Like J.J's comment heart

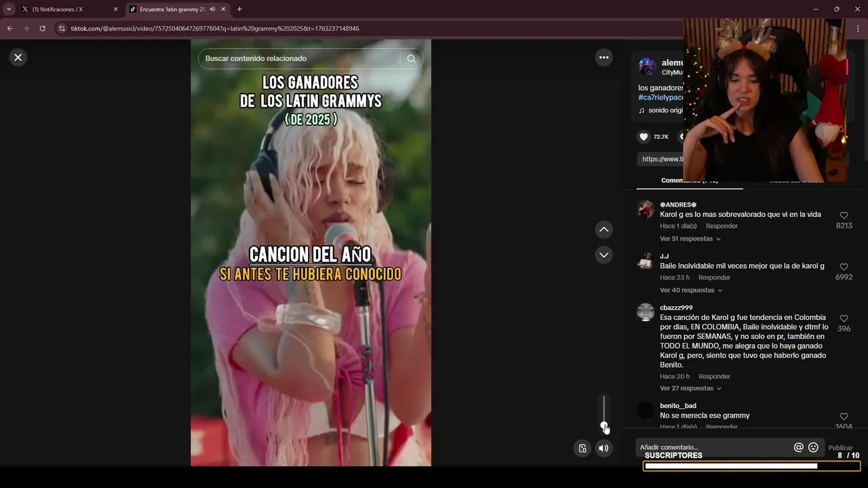tap(844, 267)
